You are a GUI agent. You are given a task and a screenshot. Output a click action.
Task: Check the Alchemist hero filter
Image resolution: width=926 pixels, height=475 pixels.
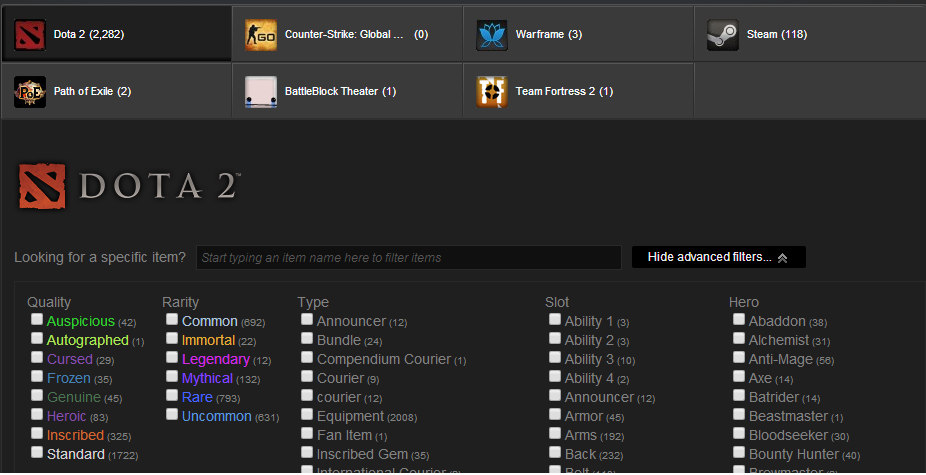(x=739, y=339)
